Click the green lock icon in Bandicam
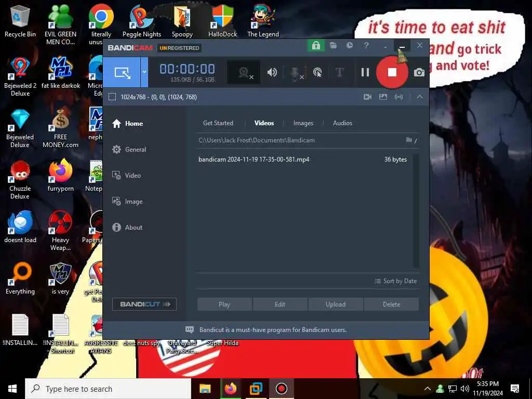Screen dimensions: 532x399 click(x=316, y=46)
